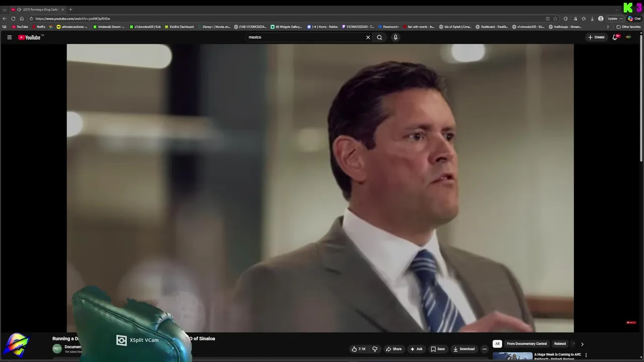Open Home - Roblox bookmark

[323, 27]
